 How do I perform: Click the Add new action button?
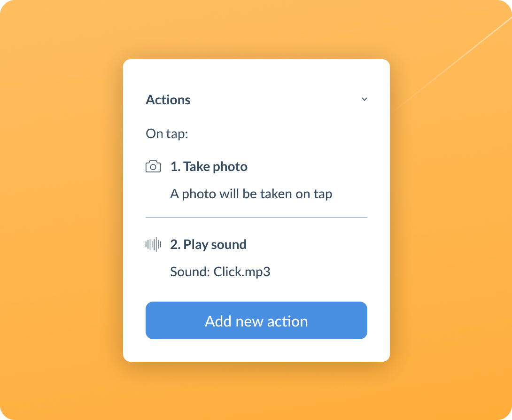pos(256,320)
